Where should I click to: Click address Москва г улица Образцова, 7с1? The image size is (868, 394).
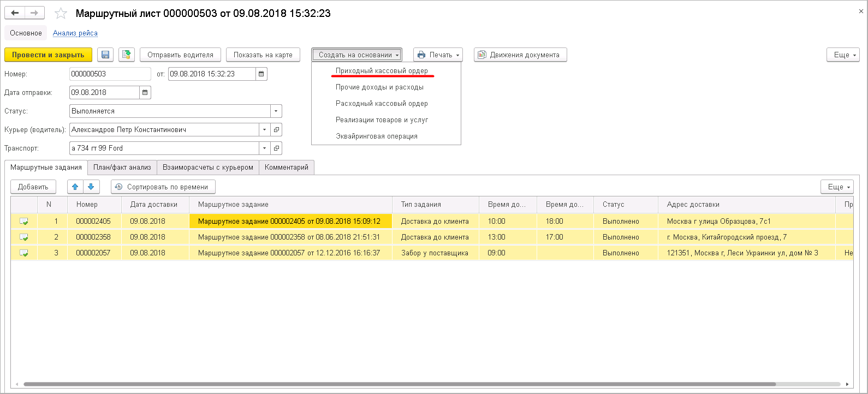click(747, 221)
